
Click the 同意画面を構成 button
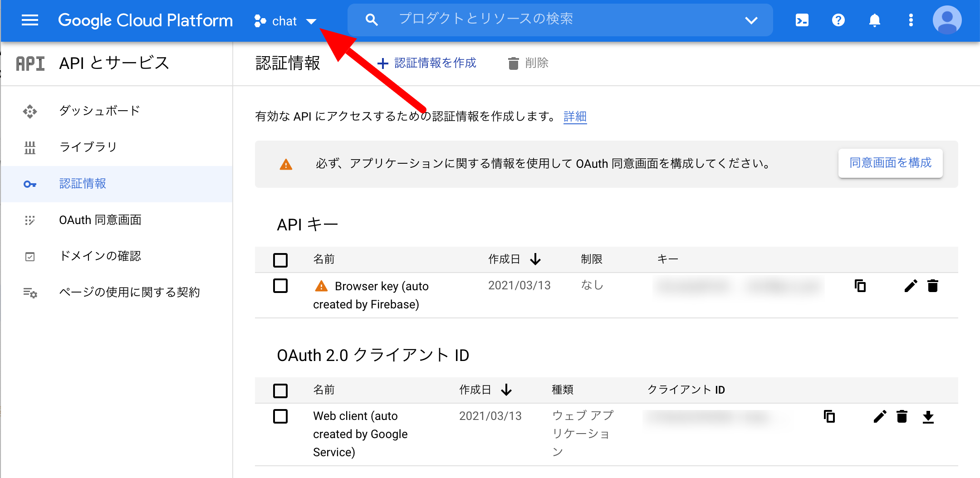(891, 163)
